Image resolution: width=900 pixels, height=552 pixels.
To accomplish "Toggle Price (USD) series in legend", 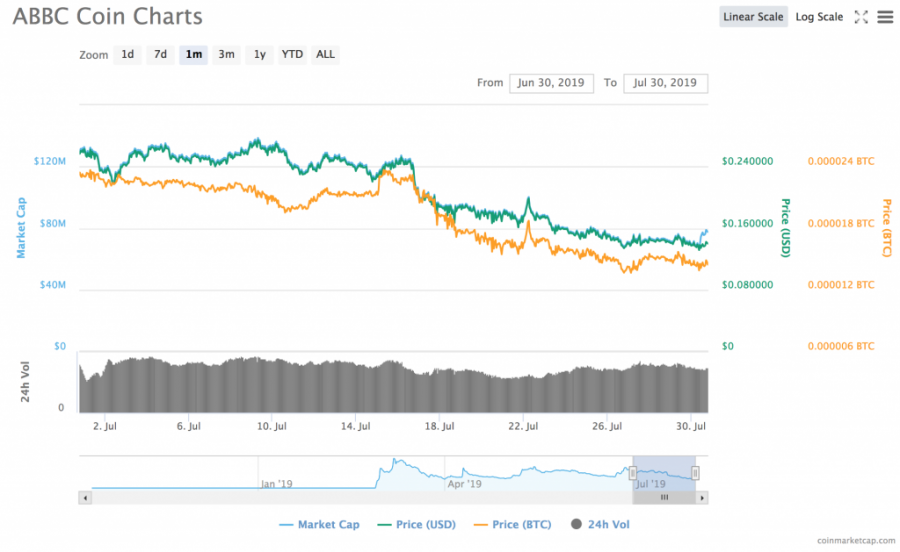I will pos(417,524).
